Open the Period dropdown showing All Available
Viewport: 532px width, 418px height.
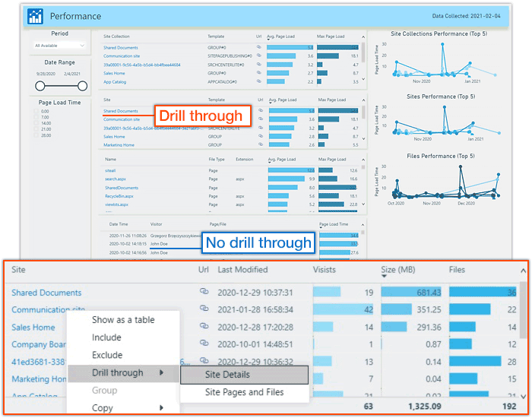(x=59, y=46)
